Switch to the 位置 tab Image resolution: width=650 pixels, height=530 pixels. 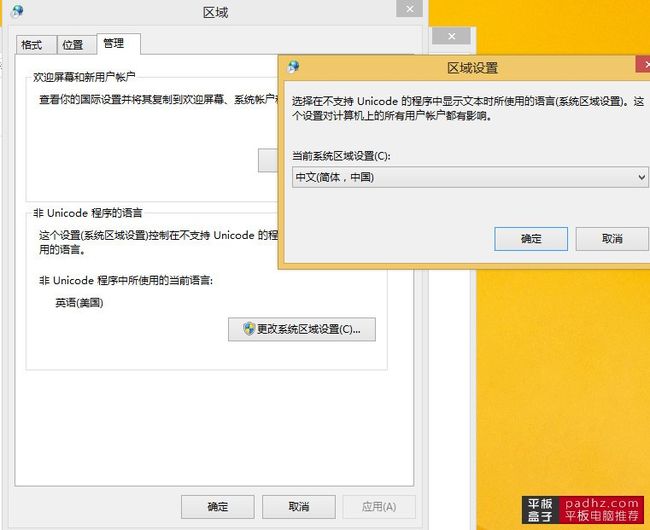[76, 45]
